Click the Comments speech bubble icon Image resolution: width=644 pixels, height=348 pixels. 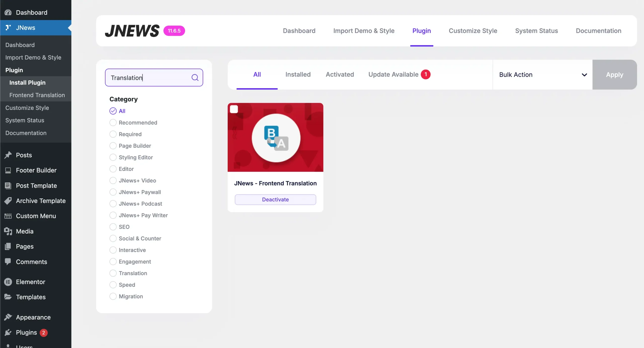tap(8, 262)
